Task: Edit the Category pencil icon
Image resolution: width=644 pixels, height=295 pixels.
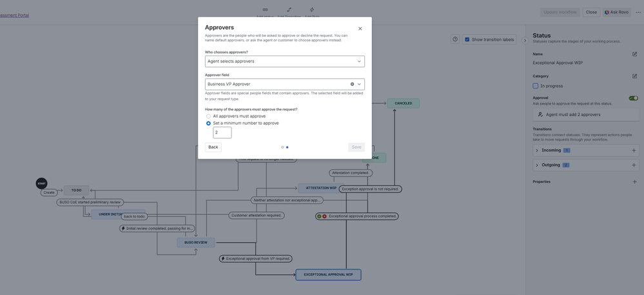Action: [634, 76]
